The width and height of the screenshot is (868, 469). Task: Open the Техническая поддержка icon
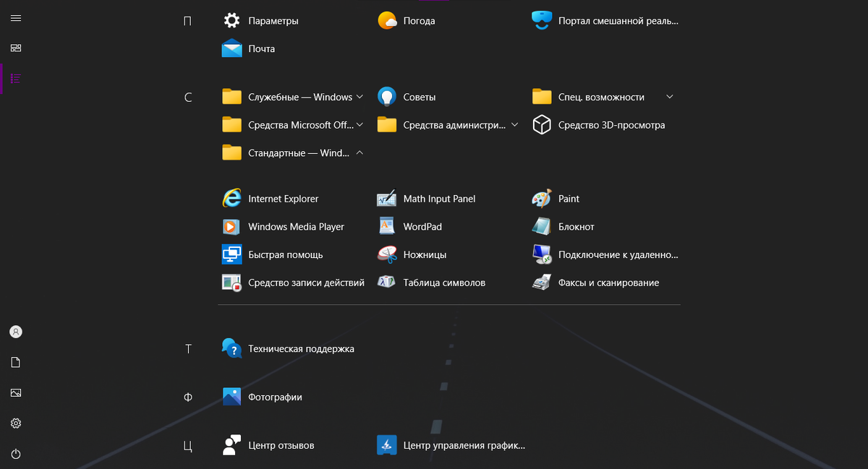coord(231,348)
